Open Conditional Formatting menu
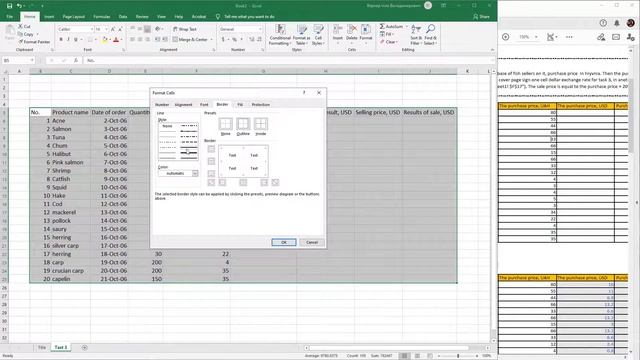This screenshot has width=640, height=360. click(280, 35)
